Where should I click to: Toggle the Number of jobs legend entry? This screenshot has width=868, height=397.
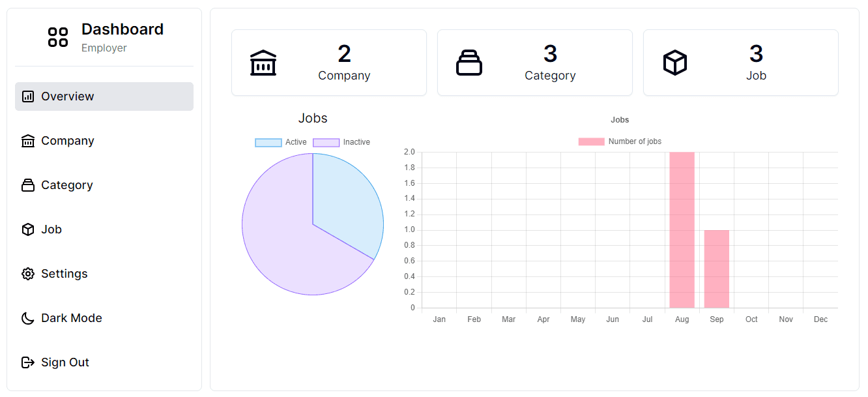coord(619,141)
